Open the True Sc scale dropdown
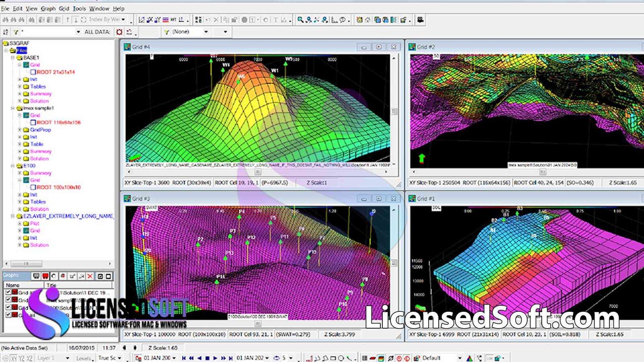644x362 pixels. tap(120, 358)
